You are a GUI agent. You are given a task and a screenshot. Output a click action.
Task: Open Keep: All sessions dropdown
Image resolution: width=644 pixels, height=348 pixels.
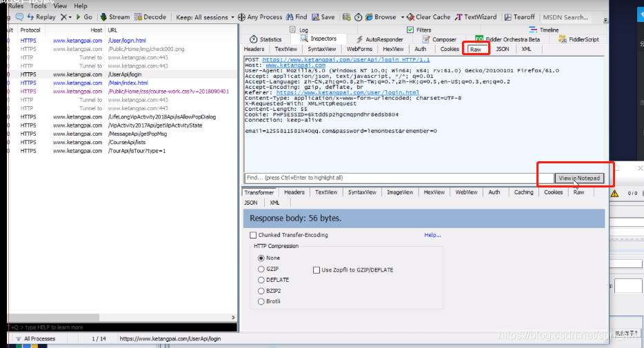click(x=205, y=17)
